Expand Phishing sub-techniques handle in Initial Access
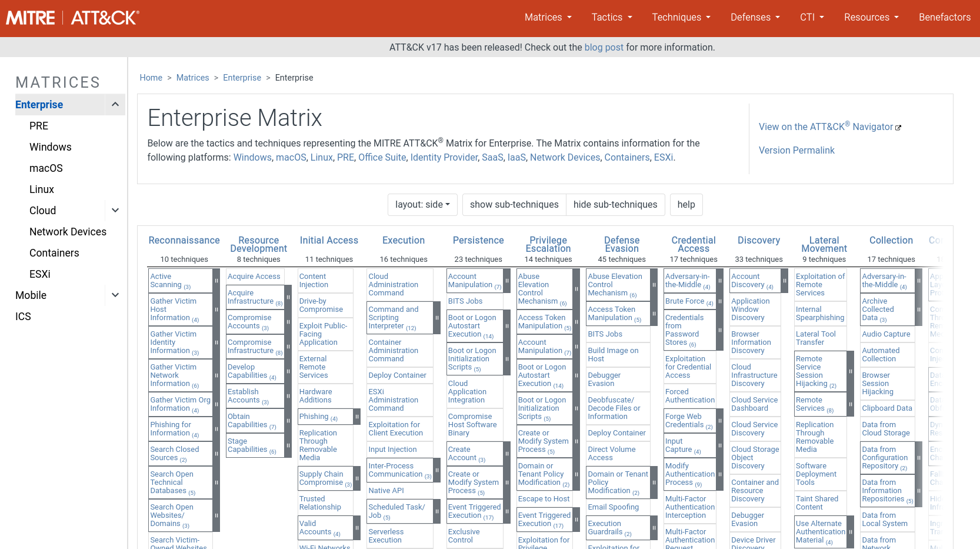 (x=356, y=417)
